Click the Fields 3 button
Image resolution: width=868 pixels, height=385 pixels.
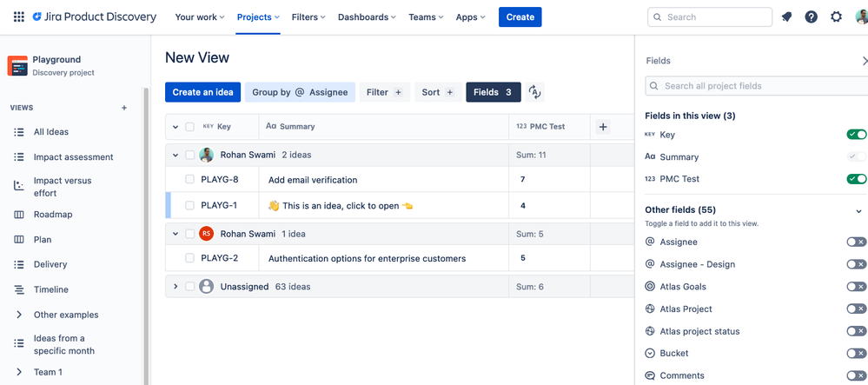494,92
